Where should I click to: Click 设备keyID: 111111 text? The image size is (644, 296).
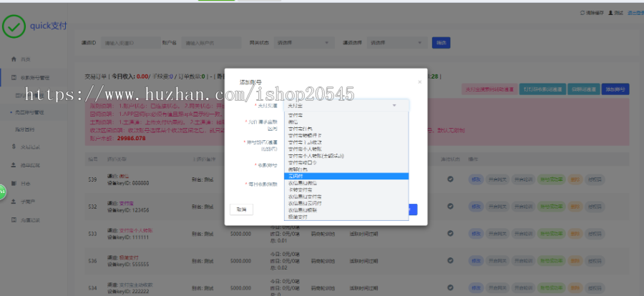[x=128, y=237]
